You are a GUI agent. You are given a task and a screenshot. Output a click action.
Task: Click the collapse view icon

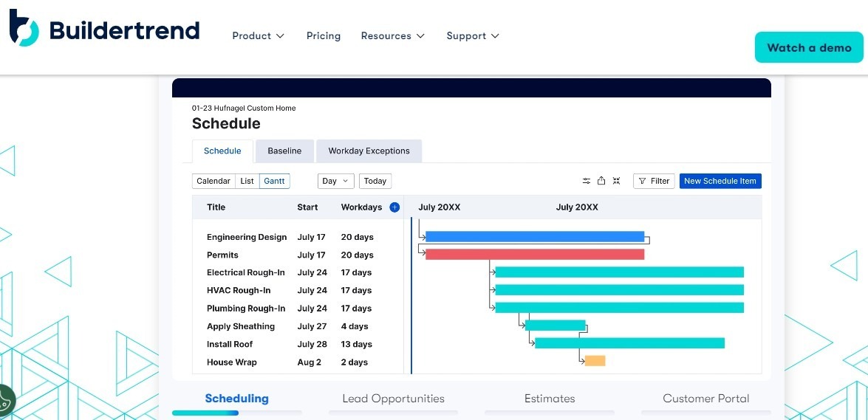pyautogui.click(x=616, y=181)
